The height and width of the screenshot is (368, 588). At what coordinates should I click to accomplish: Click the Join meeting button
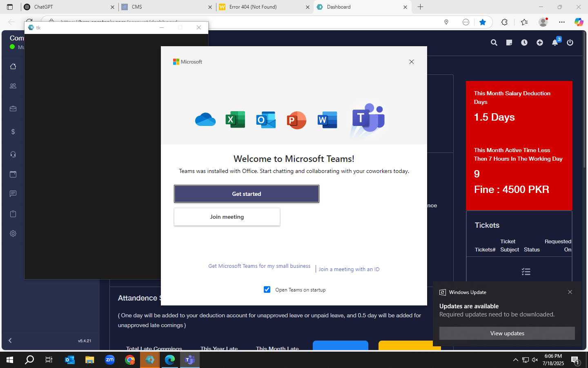[227, 217]
